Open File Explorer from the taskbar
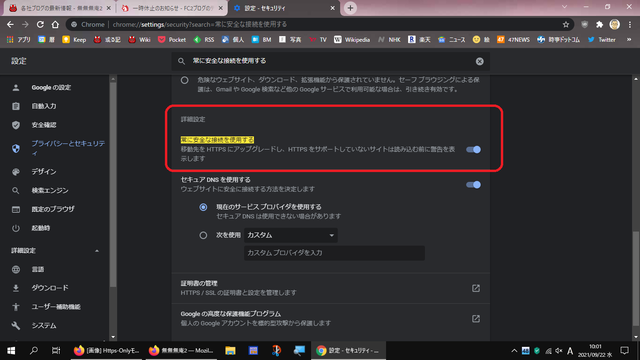The width and height of the screenshot is (640, 360). coord(230,351)
